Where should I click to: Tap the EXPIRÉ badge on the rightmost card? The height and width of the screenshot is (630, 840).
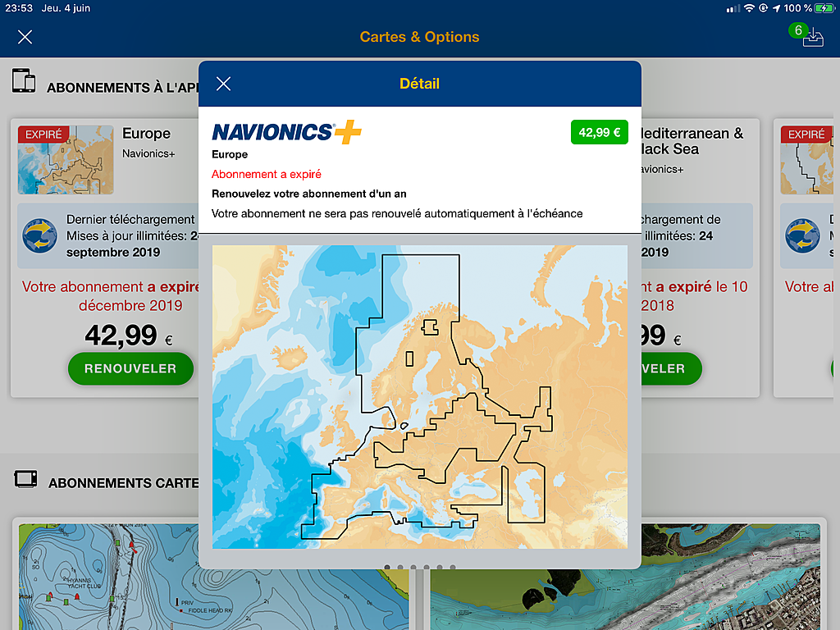click(x=806, y=134)
